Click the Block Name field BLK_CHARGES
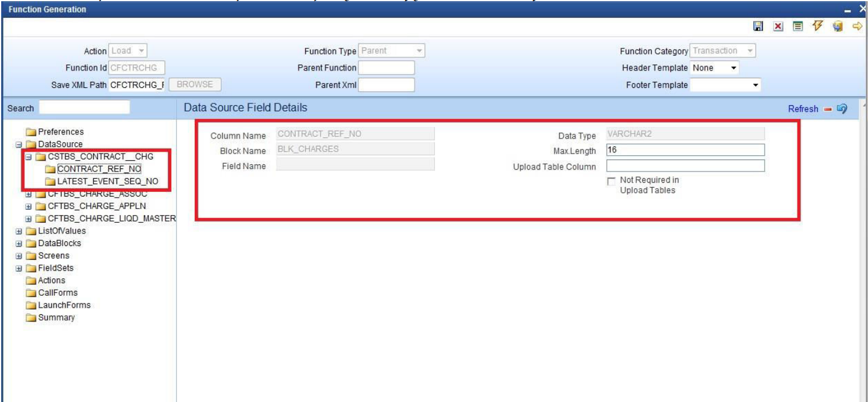Image resolution: width=868 pixels, height=402 pixels. pyautogui.click(x=355, y=150)
